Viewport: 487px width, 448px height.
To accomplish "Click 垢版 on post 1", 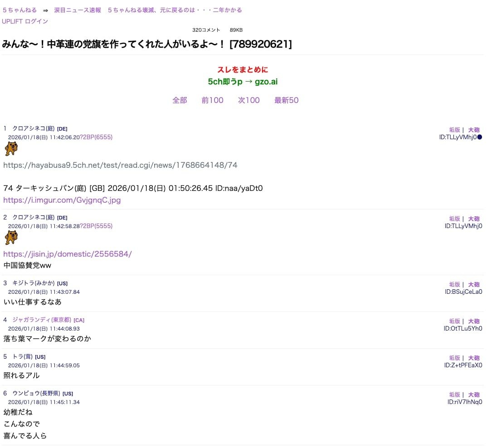I will tap(454, 130).
